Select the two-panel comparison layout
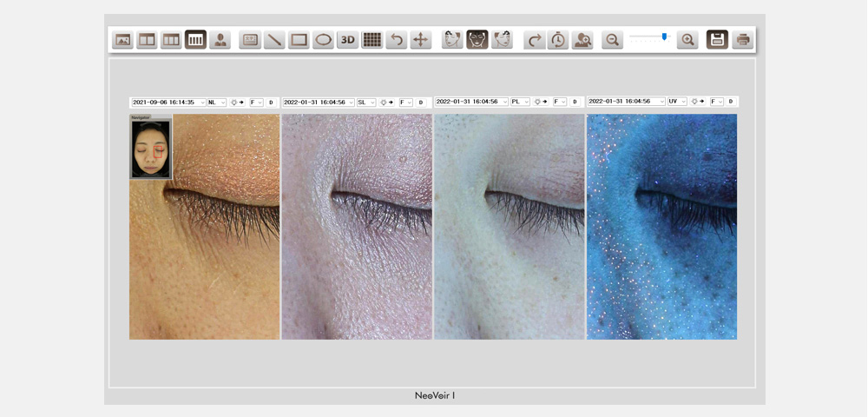The width and height of the screenshot is (868, 417). [147, 40]
